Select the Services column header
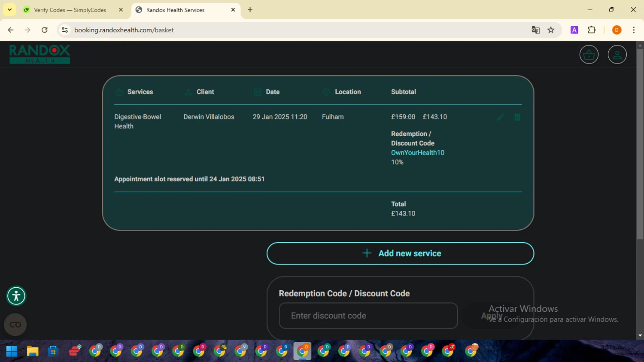This screenshot has height=362, width=644. (140, 92)
